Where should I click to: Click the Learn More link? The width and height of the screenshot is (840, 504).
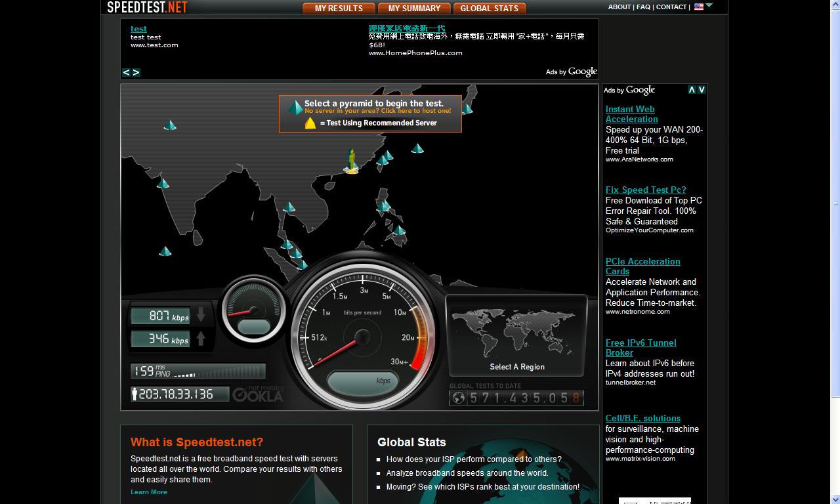tap(148, 492)
